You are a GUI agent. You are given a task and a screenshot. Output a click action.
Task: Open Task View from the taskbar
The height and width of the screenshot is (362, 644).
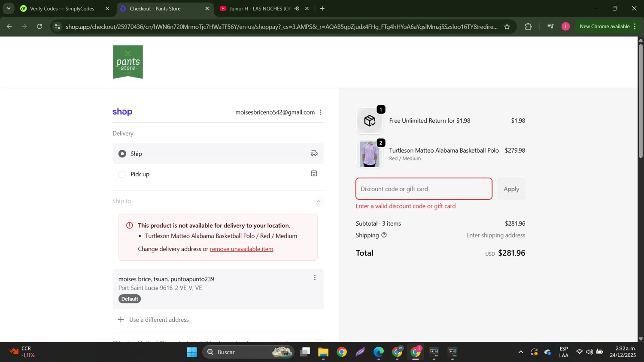[x=305, y=352]
